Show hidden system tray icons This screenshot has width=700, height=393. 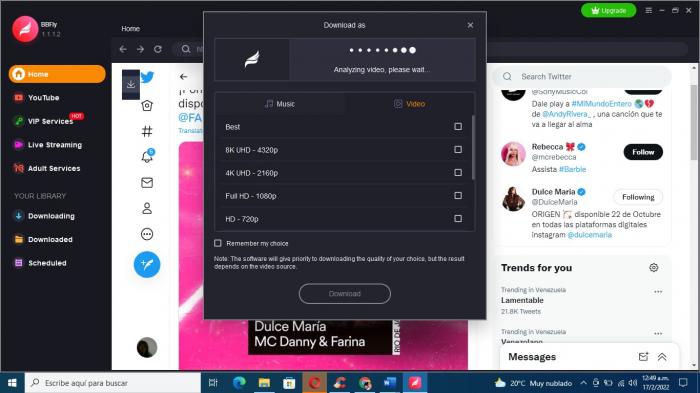583,383
